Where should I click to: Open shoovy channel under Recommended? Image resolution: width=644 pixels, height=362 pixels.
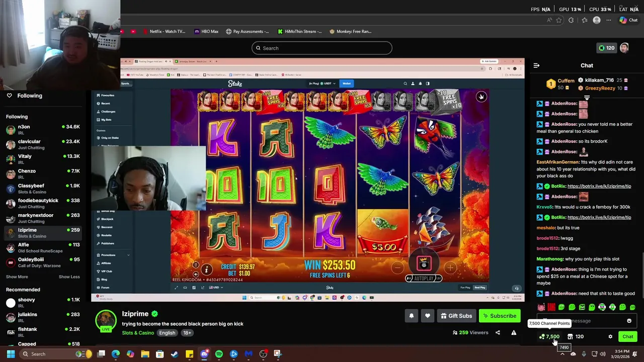coord(43,302)
